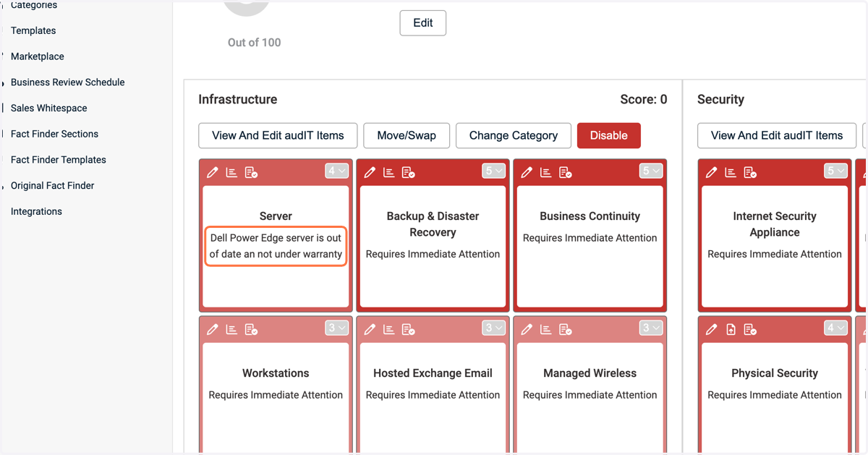
Task: Open score dropdown on Backup & Disaster Recovery card
Action: point(494,171)
